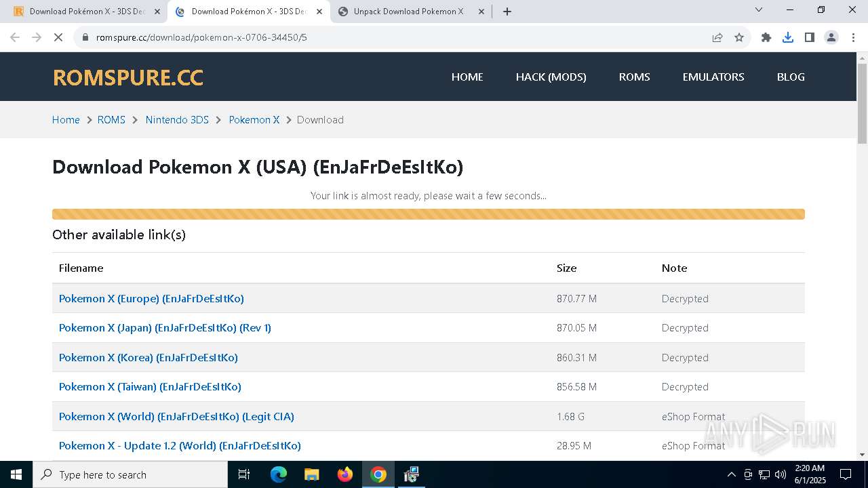The height and width of the screenshot is (488, 868).
Task: Open the volume tray icon
Action: tap(781, 474)
